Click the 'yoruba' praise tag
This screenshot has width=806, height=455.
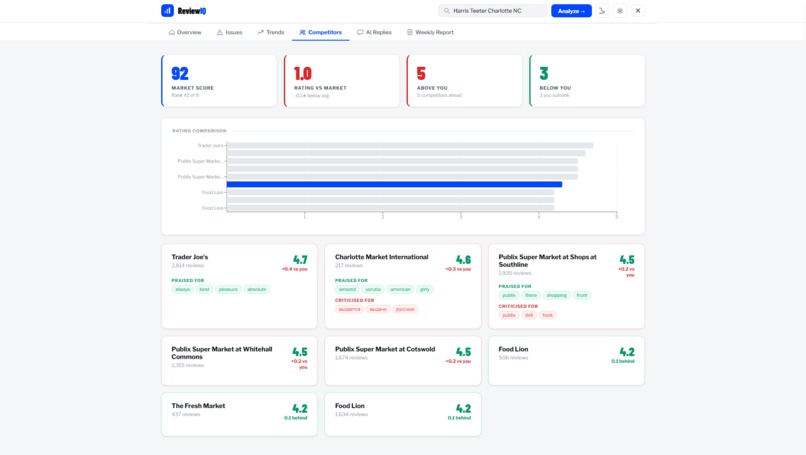coord(373,289)
